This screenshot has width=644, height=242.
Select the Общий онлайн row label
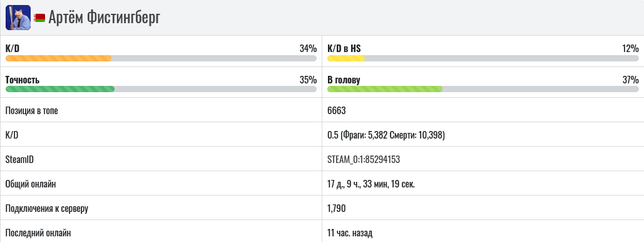pyautogui.click(x=31, y=184)
